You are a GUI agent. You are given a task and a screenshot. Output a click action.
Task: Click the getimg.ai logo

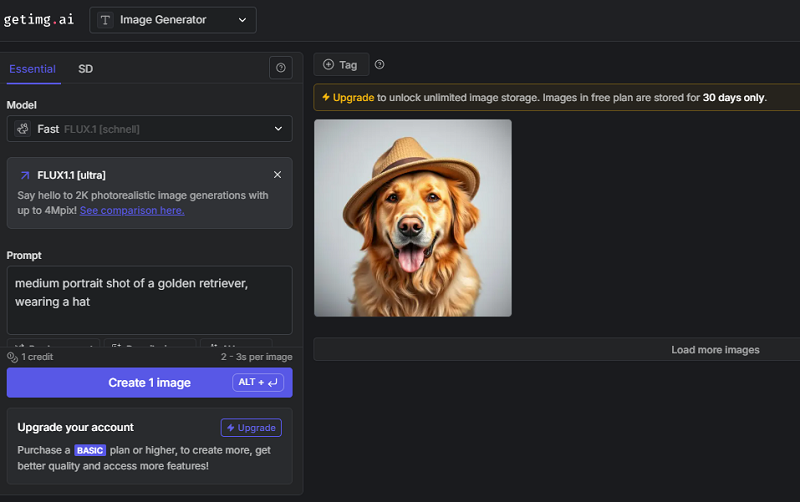38,20
